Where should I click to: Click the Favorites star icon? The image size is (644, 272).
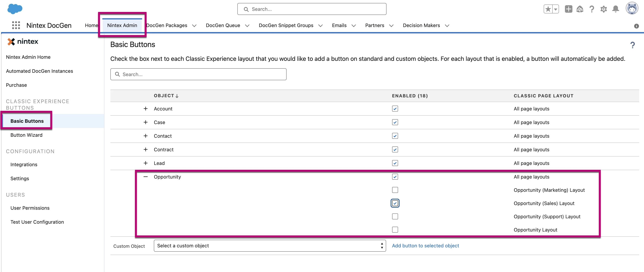548,9
